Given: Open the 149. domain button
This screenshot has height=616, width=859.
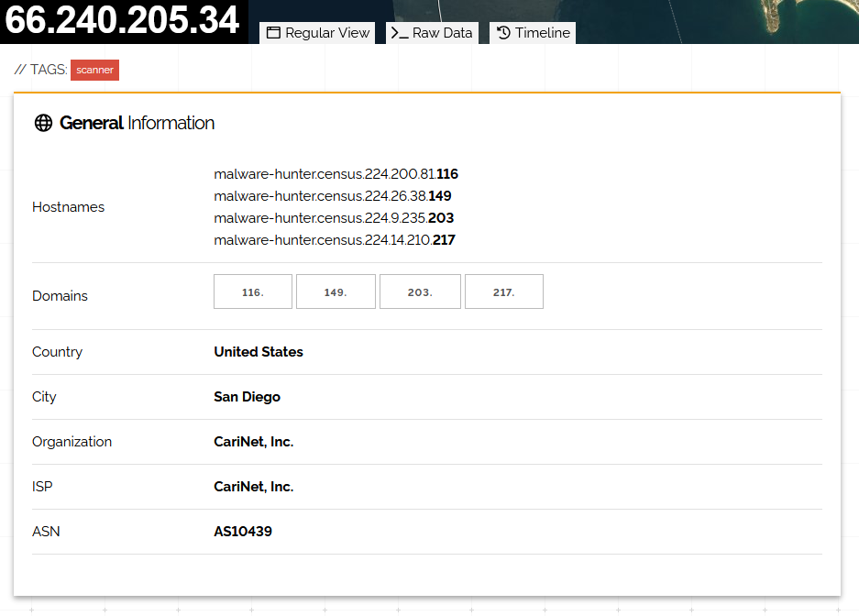Looking at the screenshot, I should tap(336, 291).
